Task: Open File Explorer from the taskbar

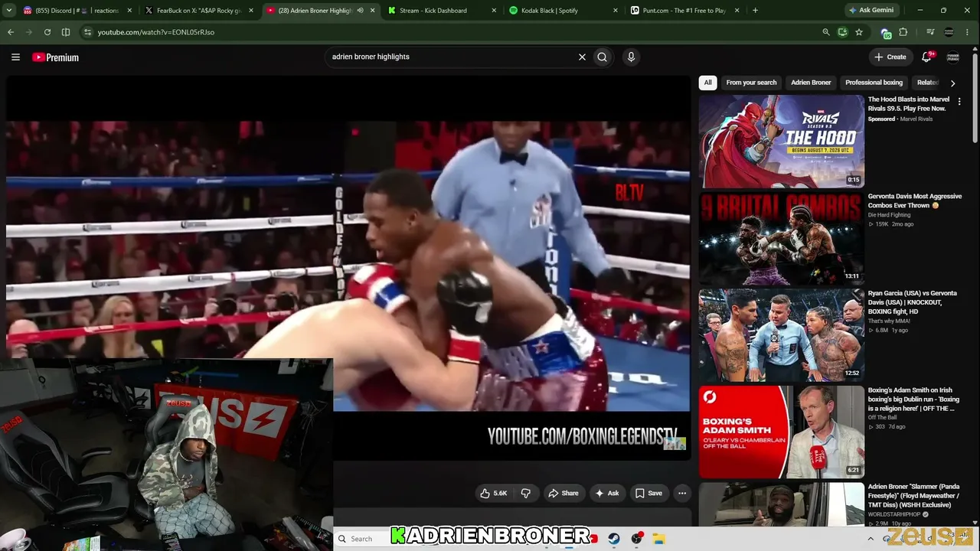Action: (658, 539)
